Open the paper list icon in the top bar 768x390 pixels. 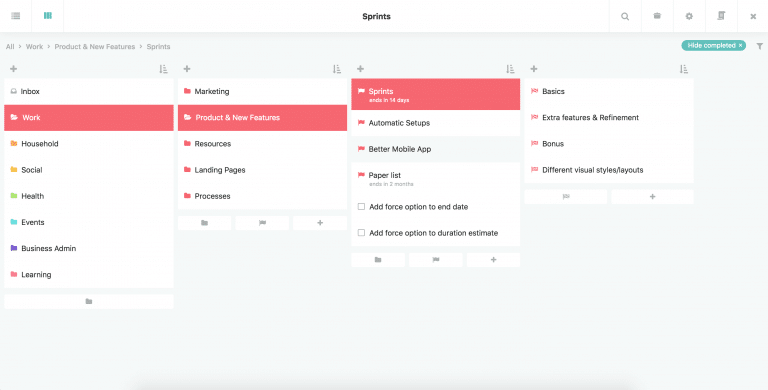pyautogui.click(x=721, y=16)
